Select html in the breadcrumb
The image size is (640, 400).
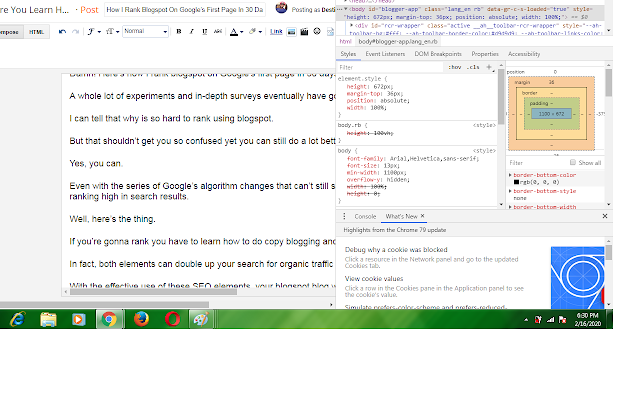pyautogui.click(x=345, y=41)
